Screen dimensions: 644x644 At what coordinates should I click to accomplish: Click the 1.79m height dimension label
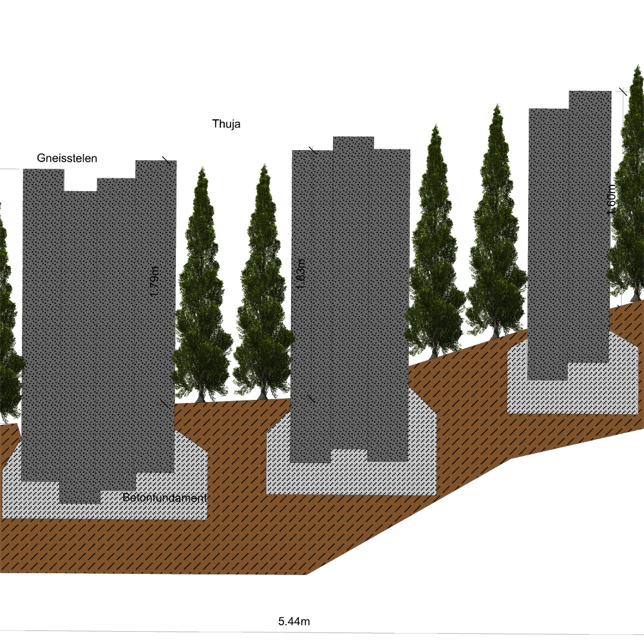coord(153,281)
